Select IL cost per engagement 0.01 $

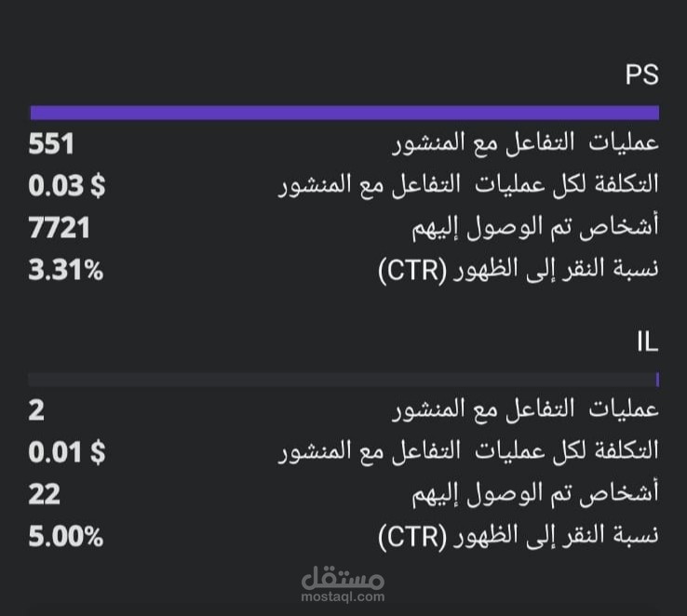[x=67, y=452]
